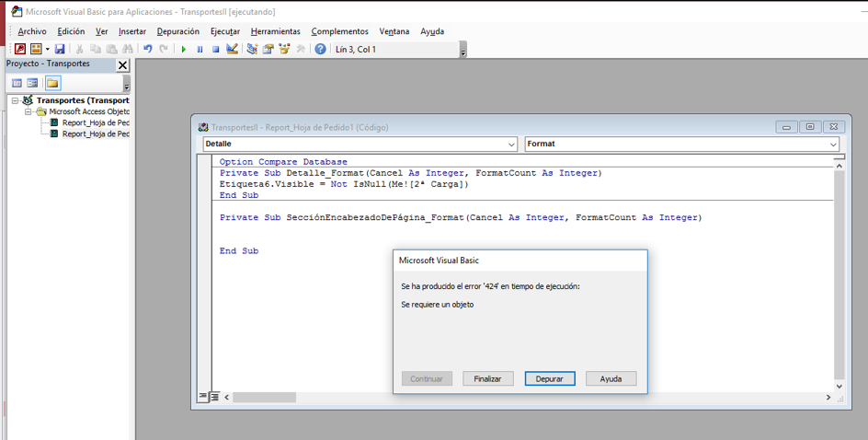This screenshot has width=868, height=440.
Task: Open the Ayuda menu
Action: [x=432, y=31]
